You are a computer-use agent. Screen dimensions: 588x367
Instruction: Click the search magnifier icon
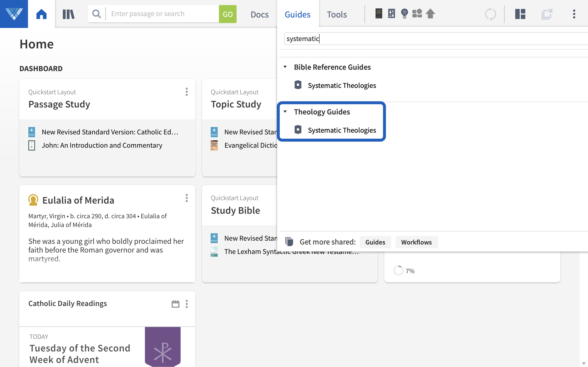pyautogui.click(x=96, y=14)
